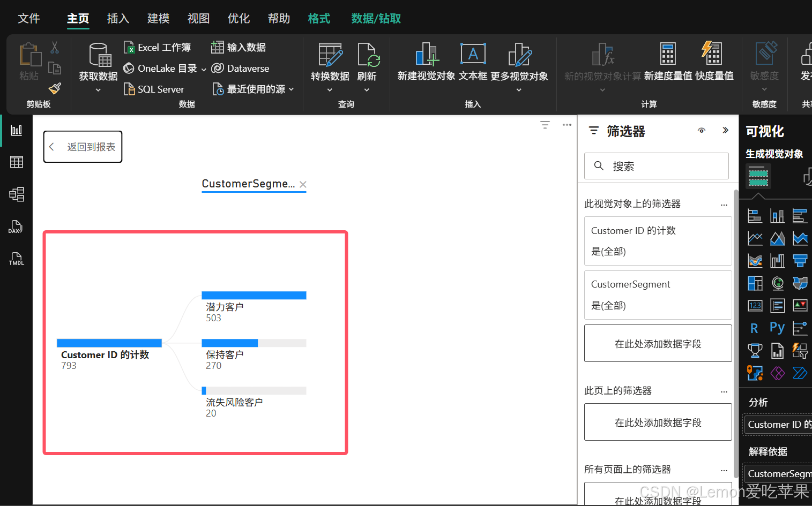Collapse the Filters pane with double chevron

[x=725, y=131]
